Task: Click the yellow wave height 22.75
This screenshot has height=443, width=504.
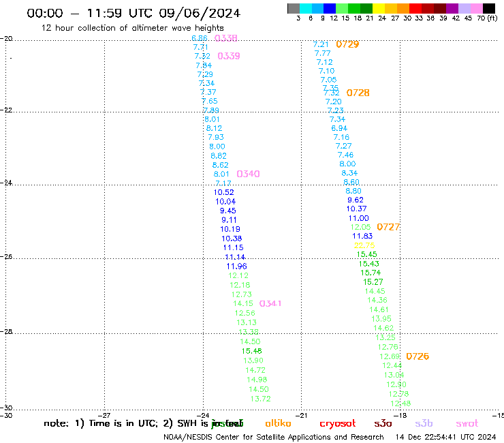Action: pyautogui.click(x=364, y=245)
